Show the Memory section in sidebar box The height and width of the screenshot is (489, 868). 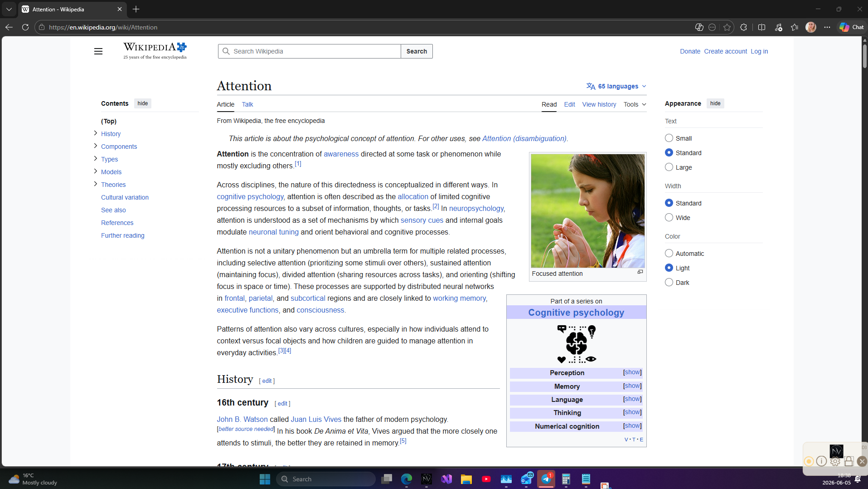[632, 386]
